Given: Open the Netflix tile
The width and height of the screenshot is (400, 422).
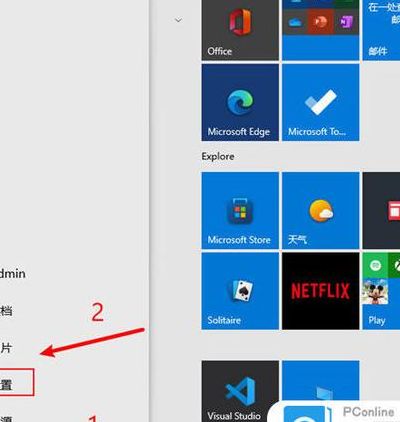Looking at the screenshot, I should (321, 291).
